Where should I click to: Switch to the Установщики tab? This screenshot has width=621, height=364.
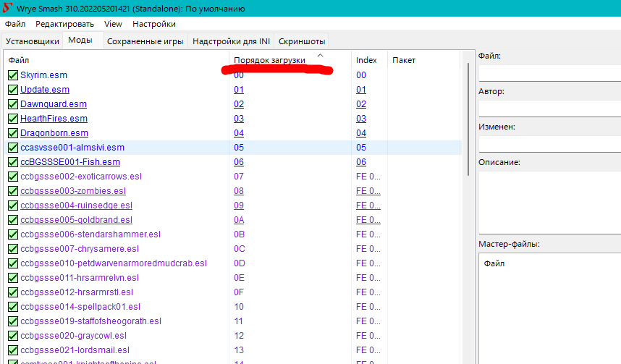pyautogui.click(x=32, y=41)
